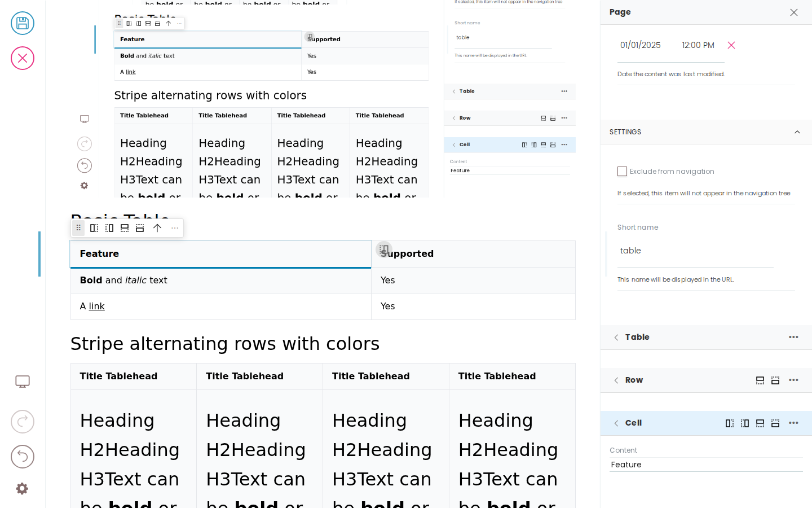This screenshot has height=508, width=812.
Task: Click insert row before icon in main sidebar Cell bar
Action: (x=775, y=423)
